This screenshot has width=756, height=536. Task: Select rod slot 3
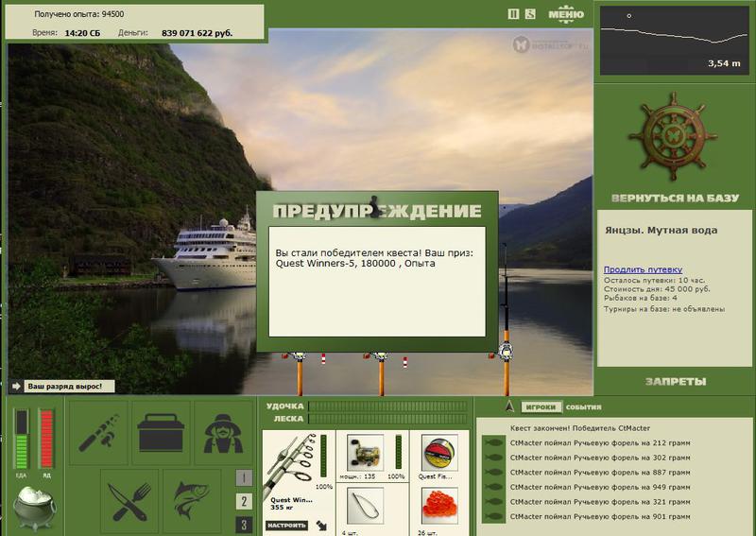click(x=244, y=525)
